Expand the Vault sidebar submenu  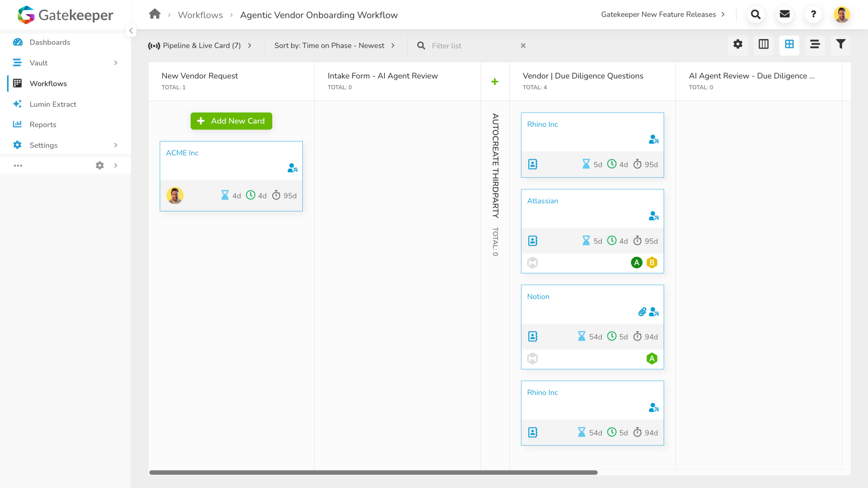(116, 63)
